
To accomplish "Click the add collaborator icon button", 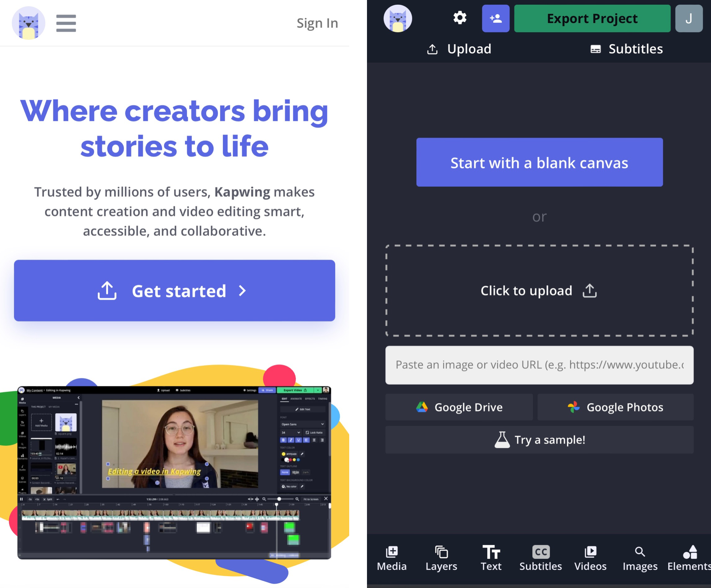I will pos(495,19).
